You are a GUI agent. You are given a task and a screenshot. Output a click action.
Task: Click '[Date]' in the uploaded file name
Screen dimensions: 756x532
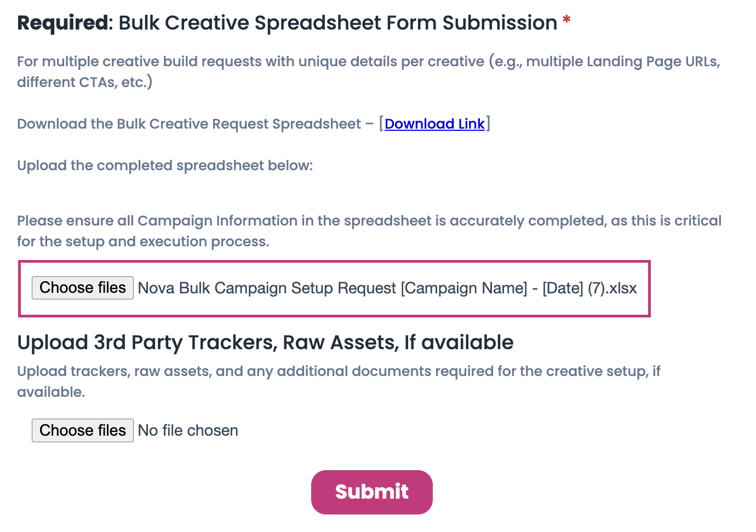[x=563, y=288]
